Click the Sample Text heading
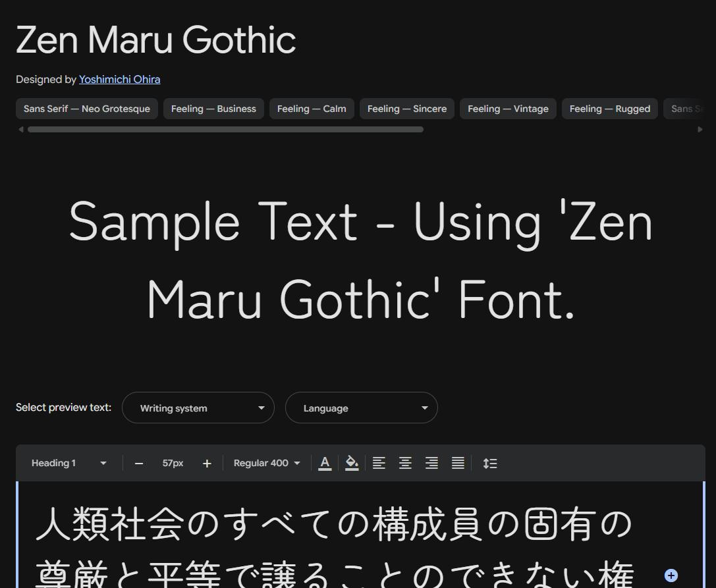 click(361, 261)
